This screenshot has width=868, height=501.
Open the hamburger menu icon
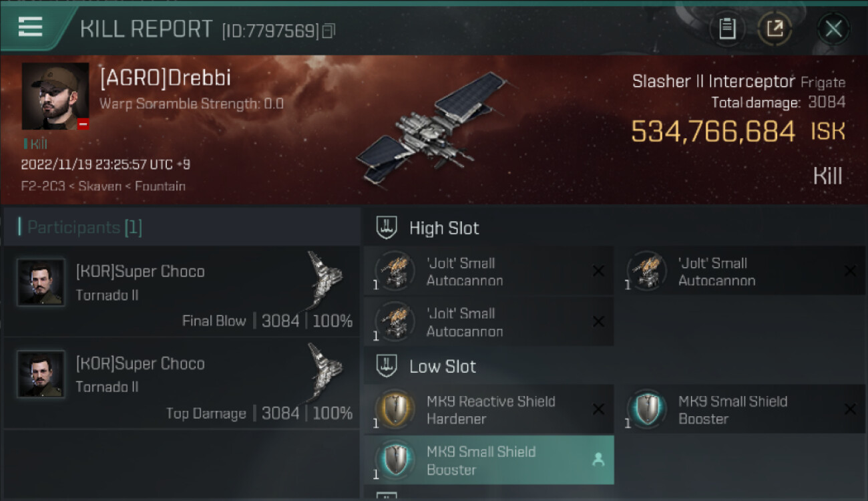[31, 27]
